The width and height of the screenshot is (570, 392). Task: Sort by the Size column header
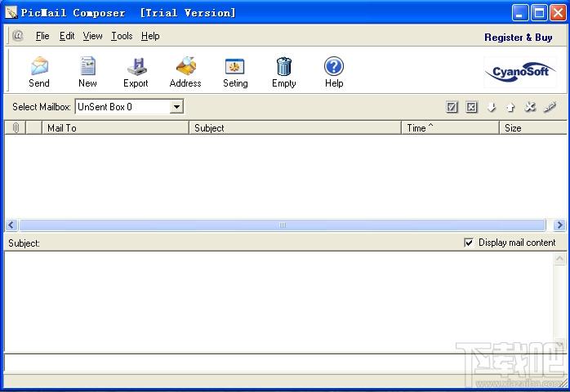[533, 128]
